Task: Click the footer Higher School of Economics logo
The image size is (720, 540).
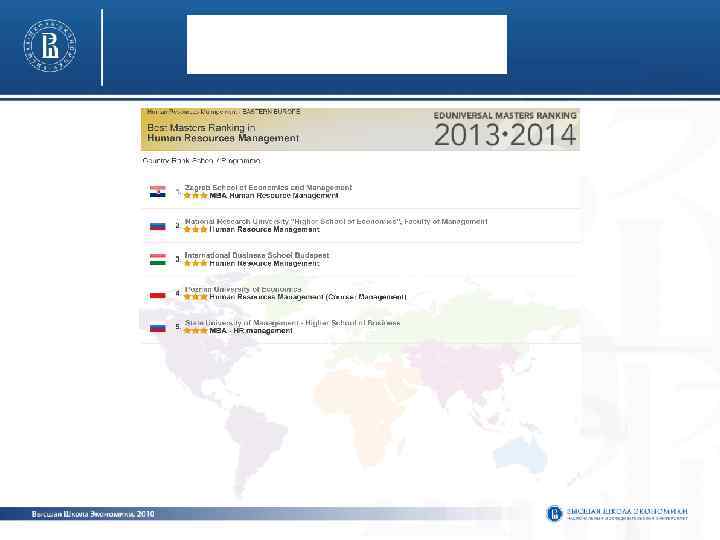Action: 617,513
